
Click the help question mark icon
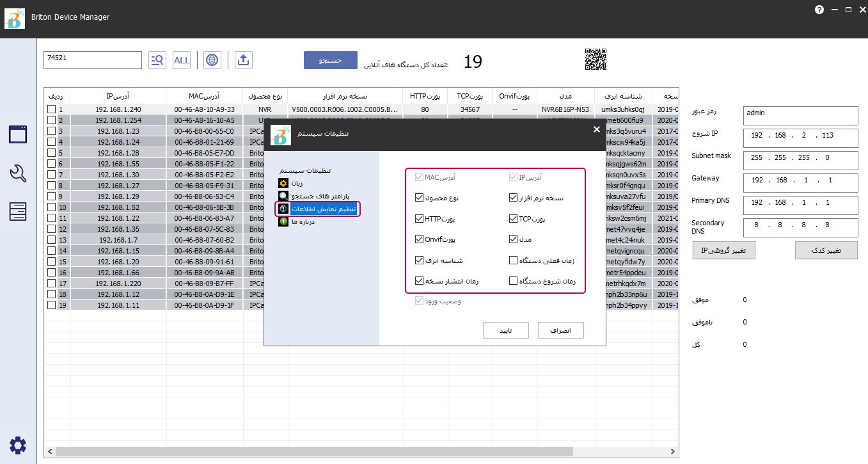tap(819, 10)
